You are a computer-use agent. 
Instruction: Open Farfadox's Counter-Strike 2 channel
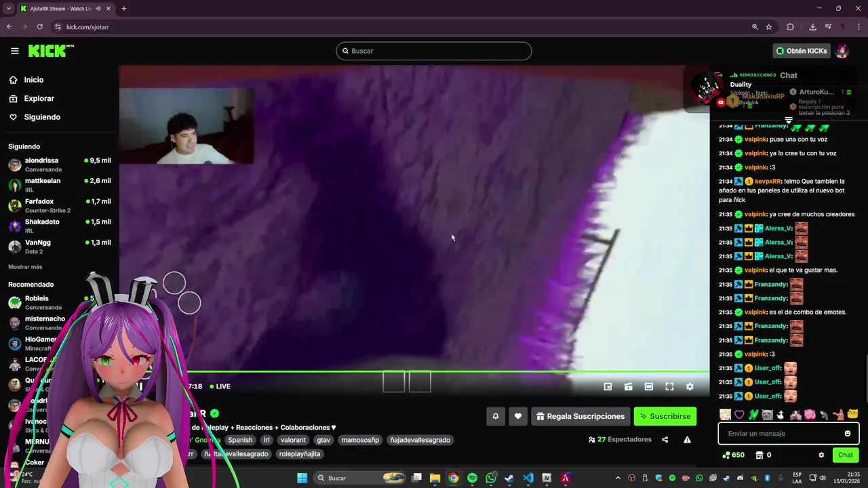click(59, 205)
